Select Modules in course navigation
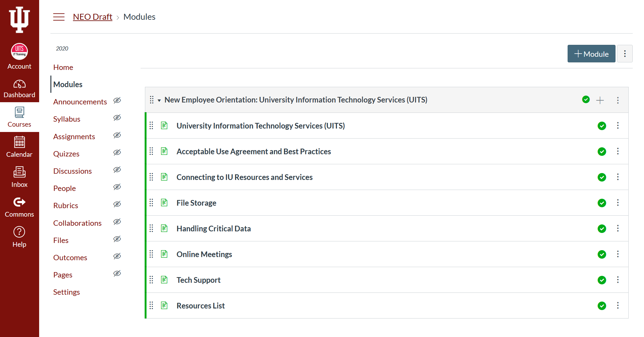The width and height of the screenshot is (644, 337). [68, 84]
